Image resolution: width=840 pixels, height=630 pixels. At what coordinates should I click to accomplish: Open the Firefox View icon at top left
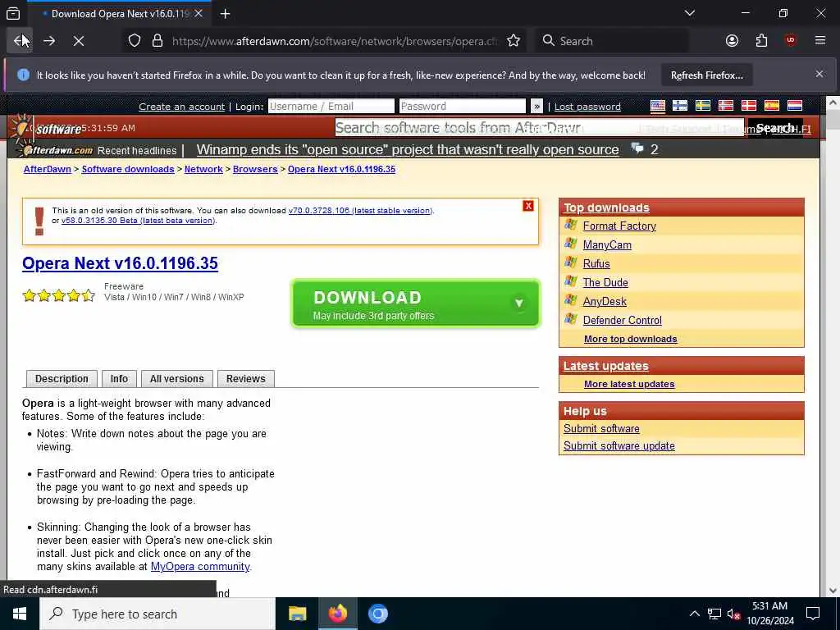click(x=13, y=13)
